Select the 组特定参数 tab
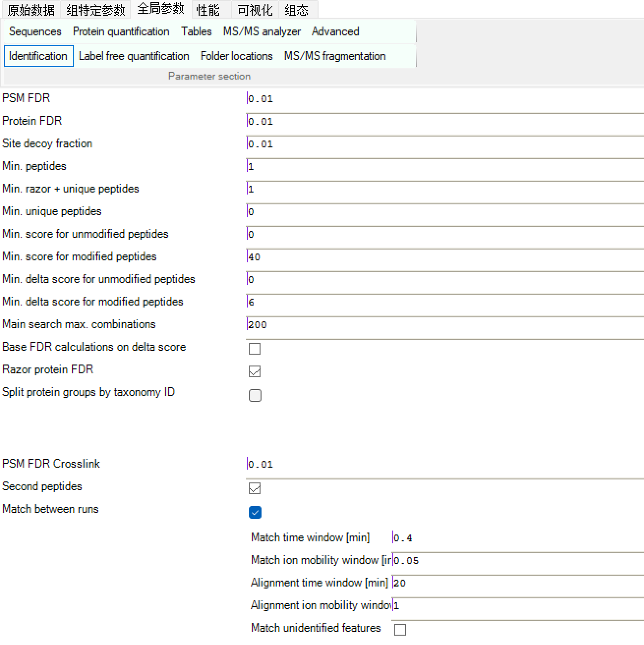The image size is (644, 645). point(96,9)
